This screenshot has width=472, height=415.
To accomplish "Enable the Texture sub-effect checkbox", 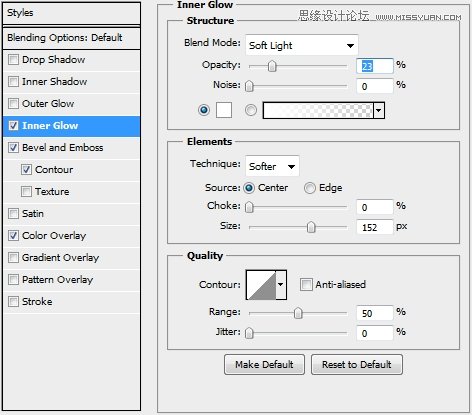I will click(x=26, y=191).
